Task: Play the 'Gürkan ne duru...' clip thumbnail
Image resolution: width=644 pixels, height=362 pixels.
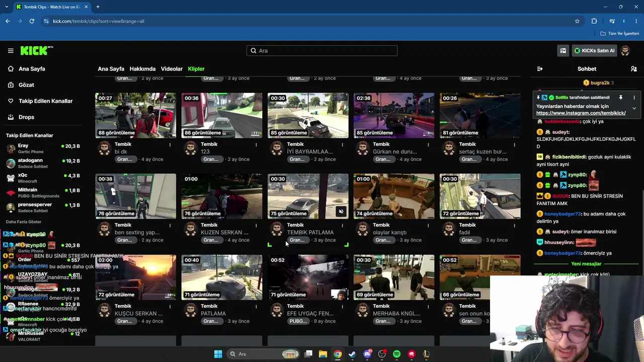Action: tap(394, 115)
